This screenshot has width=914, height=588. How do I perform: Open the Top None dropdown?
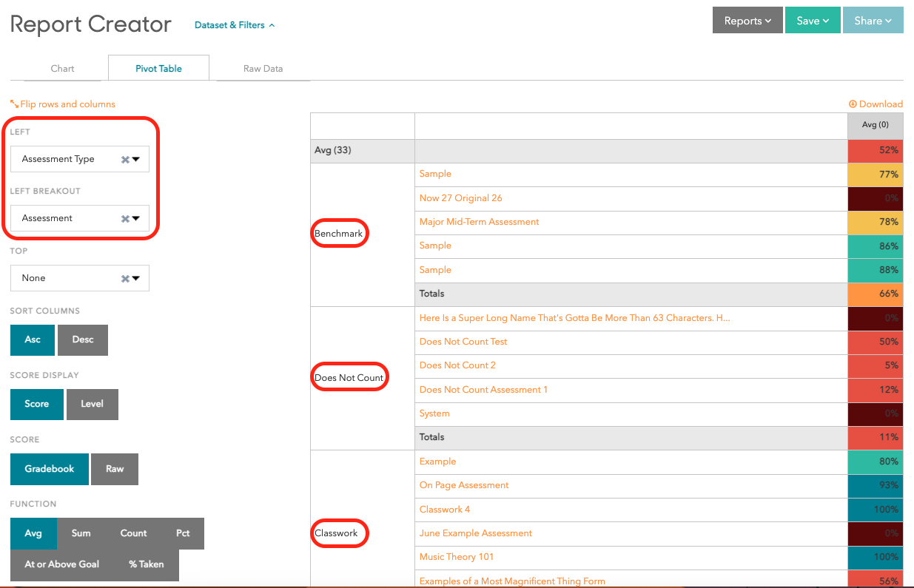coord(136,278)
